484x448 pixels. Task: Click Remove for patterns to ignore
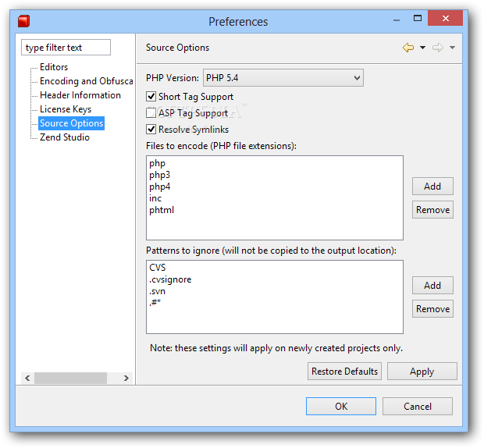click(x=432, y=309)
